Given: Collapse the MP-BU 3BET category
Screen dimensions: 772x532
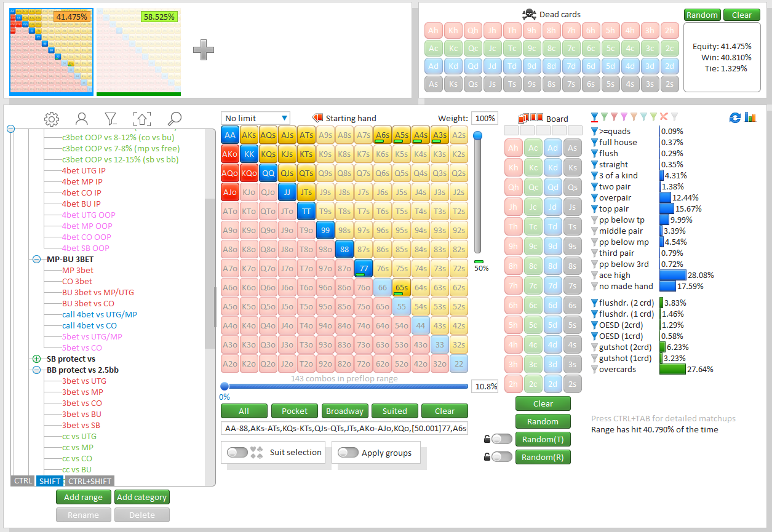Looking at the screenshot, I should 36,259.
